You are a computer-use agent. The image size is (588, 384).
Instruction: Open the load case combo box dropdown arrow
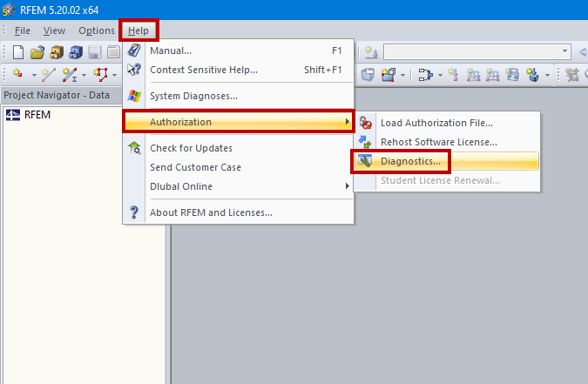coord(564,51)
